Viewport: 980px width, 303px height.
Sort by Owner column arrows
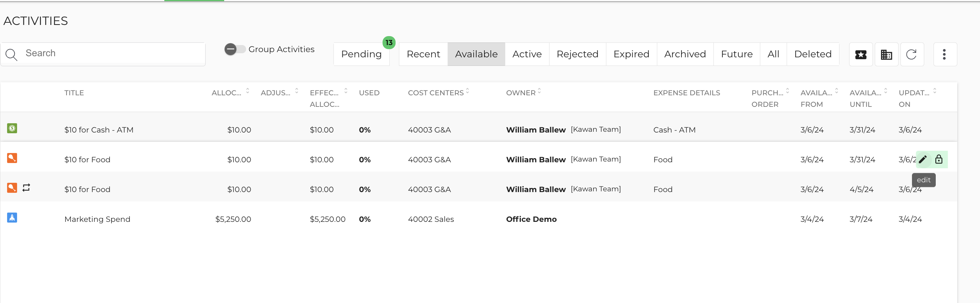539,91
